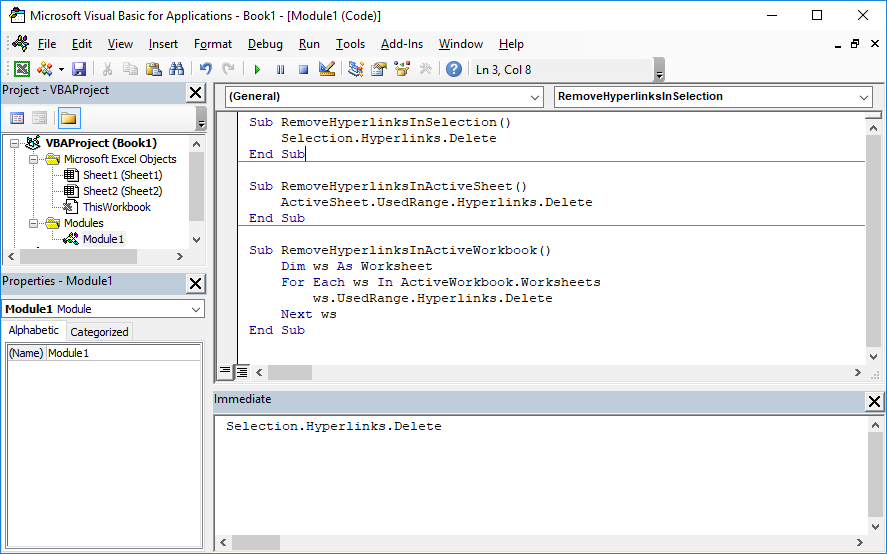This screenshot has height=554, width=887.
Task: Click View Microsoft Excel toolbar icon
Action: click(x=21, y=69)
